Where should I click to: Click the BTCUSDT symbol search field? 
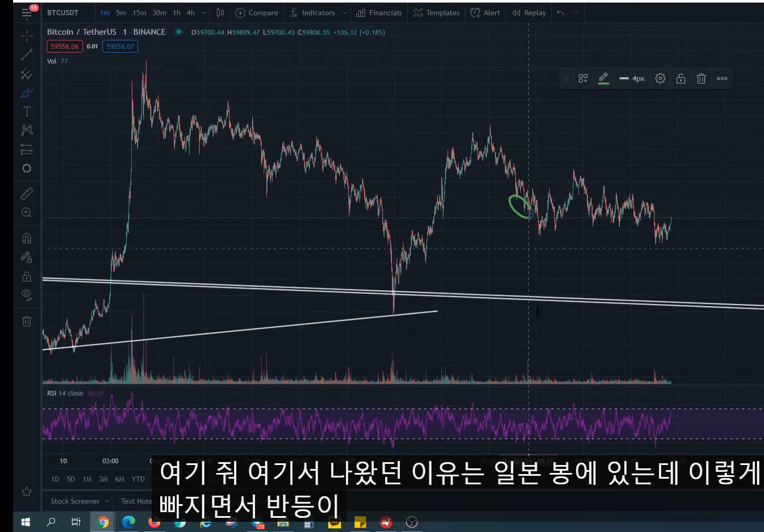[63, 12]
